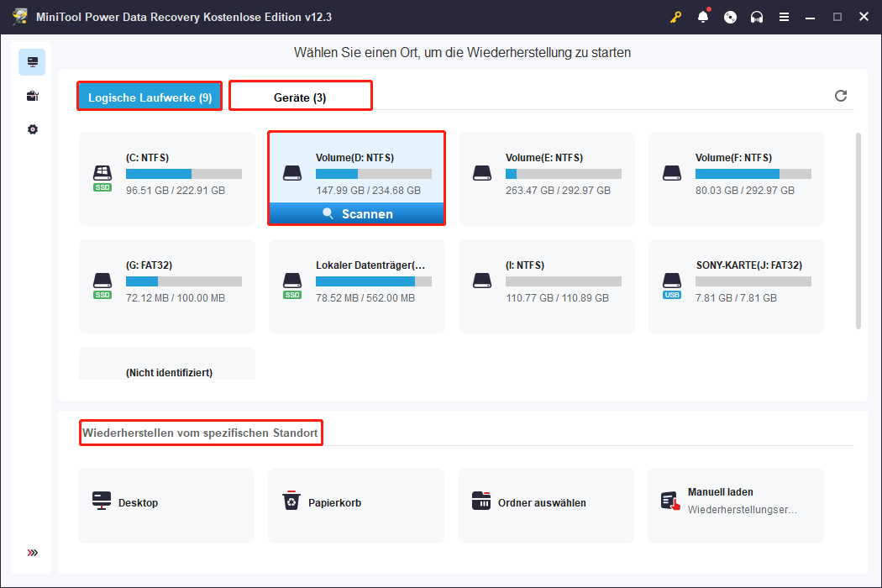Select SONY-KARTE J: USB drive icon
This screenshot has width=882, height=588.
click(672, 286)
